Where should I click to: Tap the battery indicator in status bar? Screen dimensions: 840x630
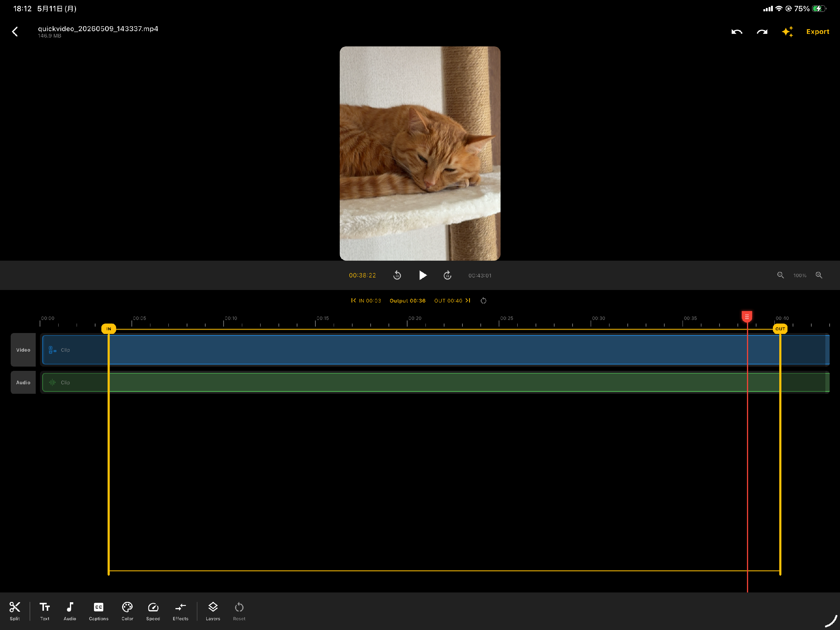point(819,8)
